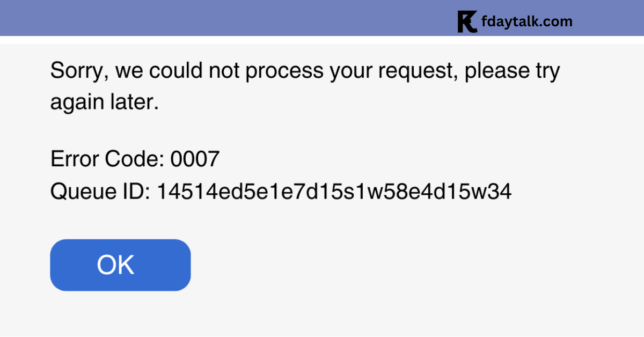644x337 pixels.
Task: Click the fdaytalk logo icon
Action: click(x=467, y=22)
